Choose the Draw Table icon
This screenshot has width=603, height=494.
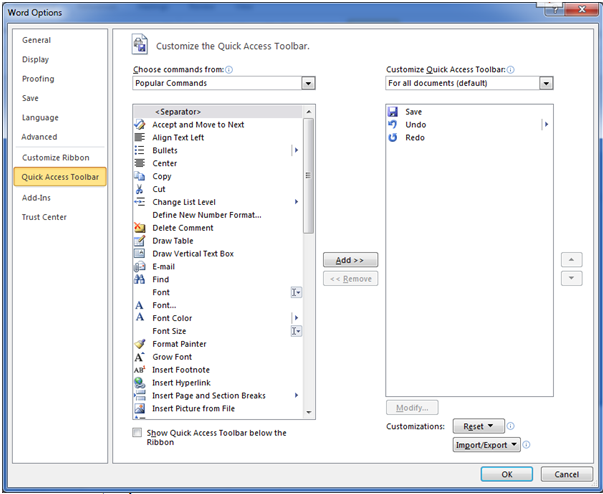click(140, 241)
